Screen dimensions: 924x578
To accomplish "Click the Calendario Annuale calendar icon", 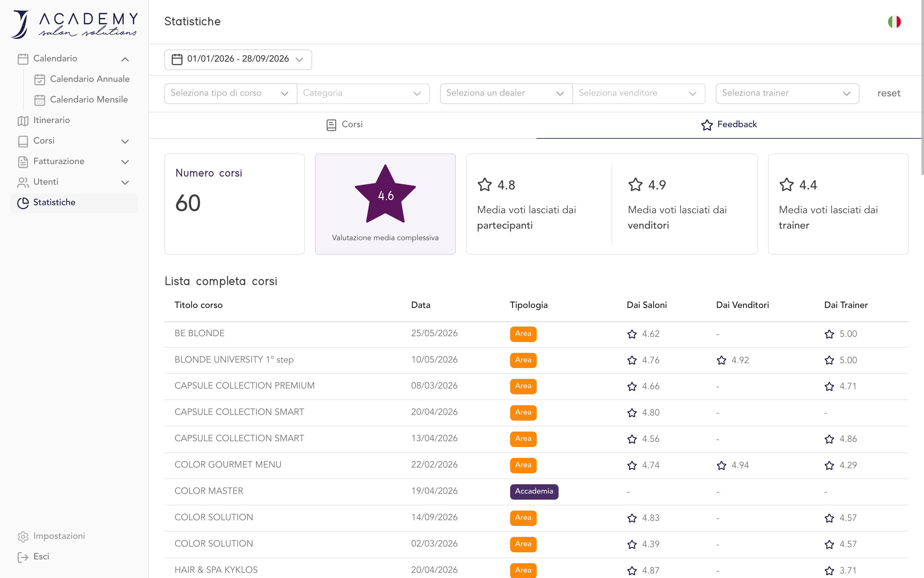I will [40, 80].
